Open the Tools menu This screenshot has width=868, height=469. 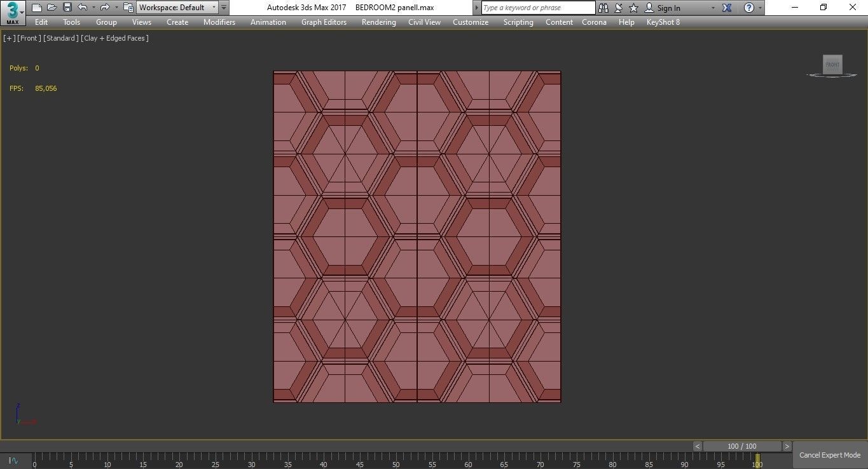coord(72,22)
